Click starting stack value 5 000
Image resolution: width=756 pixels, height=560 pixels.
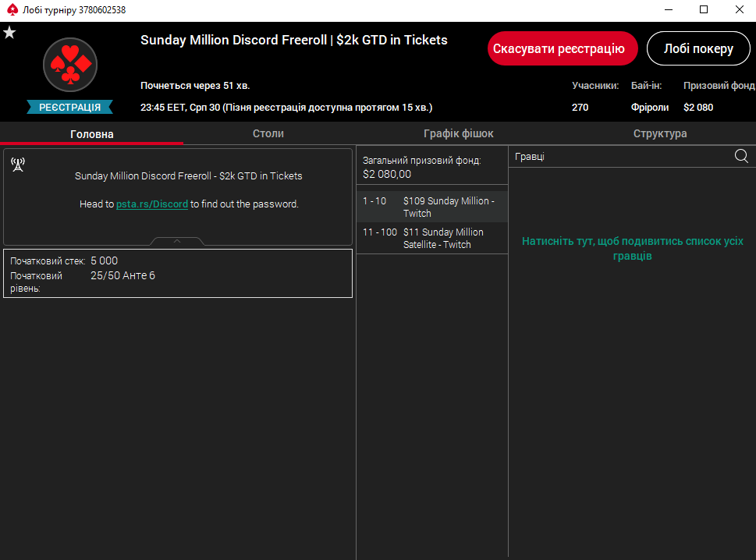[x=104, y=261]
